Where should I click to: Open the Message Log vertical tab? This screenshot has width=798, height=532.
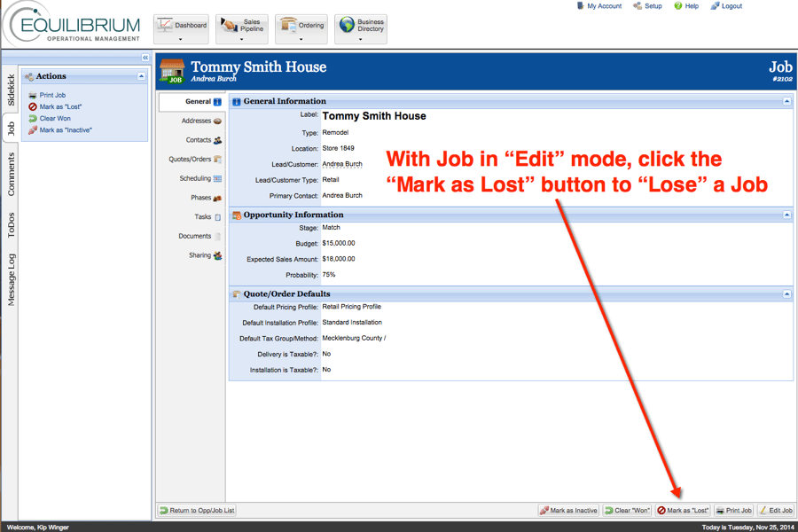point(11,279)
